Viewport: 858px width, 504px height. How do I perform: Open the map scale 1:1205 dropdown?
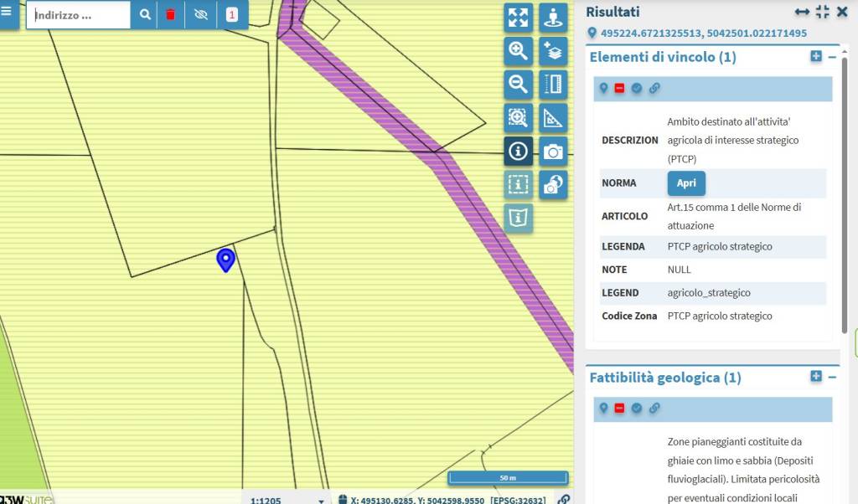point(287,500)
